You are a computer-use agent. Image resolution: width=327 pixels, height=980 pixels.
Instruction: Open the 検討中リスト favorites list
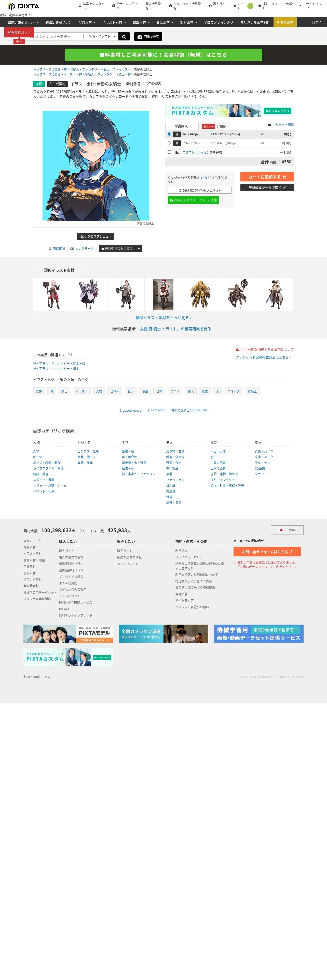click(x=268, y=6)
